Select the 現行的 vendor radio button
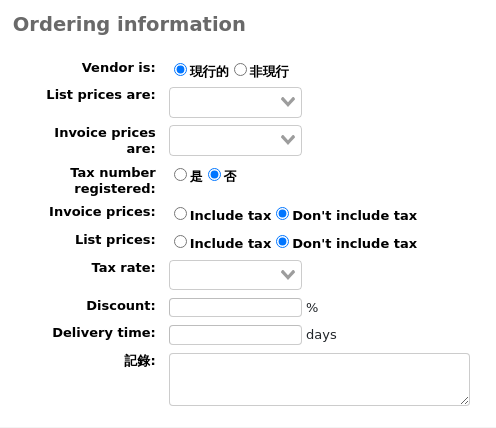This screenshot has width=496, height=428. [180, 70]
